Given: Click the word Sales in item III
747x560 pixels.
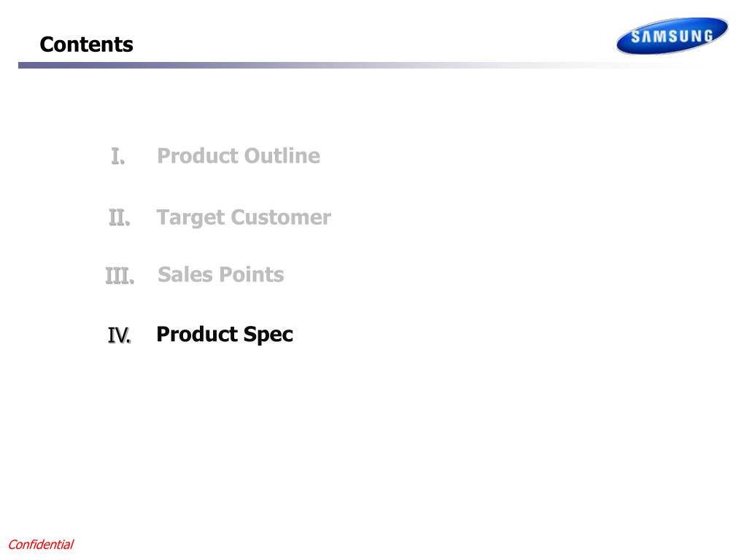Looking at the screenshot, I should pos(185,274).
